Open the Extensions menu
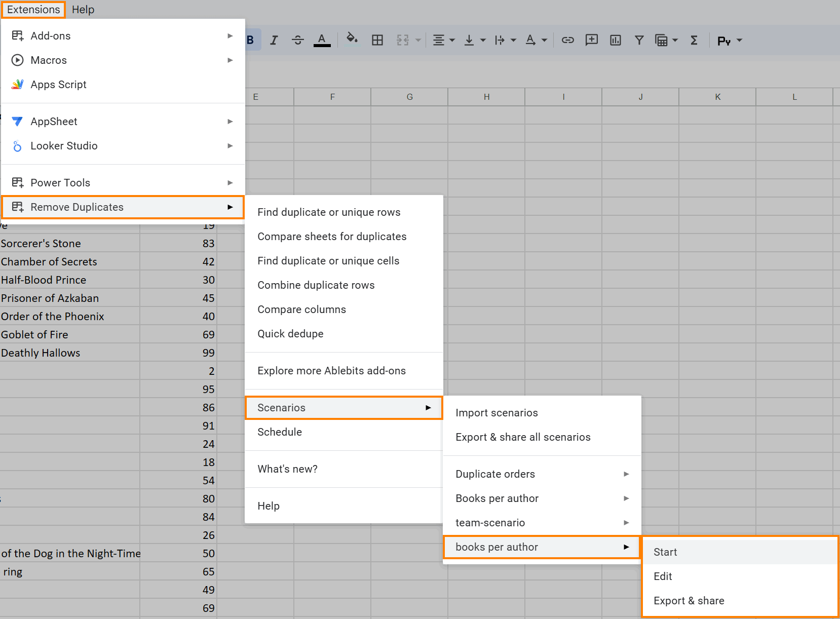Image resolution: width=840 pixels, height=619 pixels. coord(33,10)
